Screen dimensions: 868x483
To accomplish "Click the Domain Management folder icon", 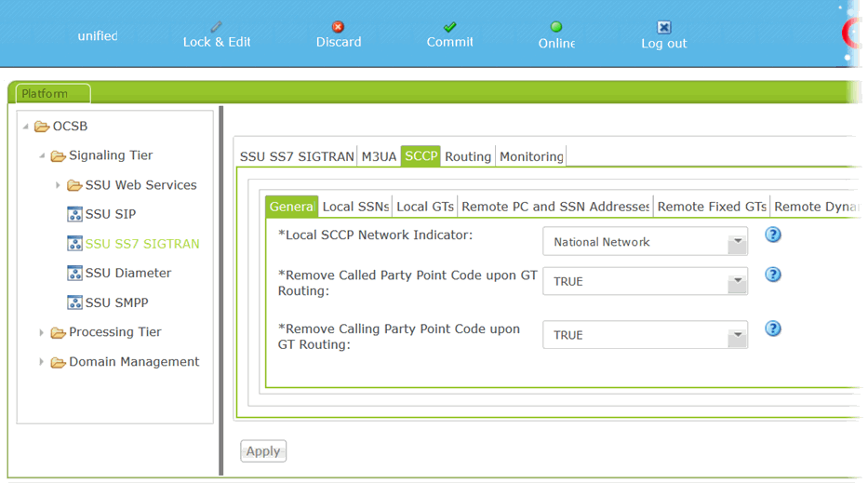I will pos(58,362).
